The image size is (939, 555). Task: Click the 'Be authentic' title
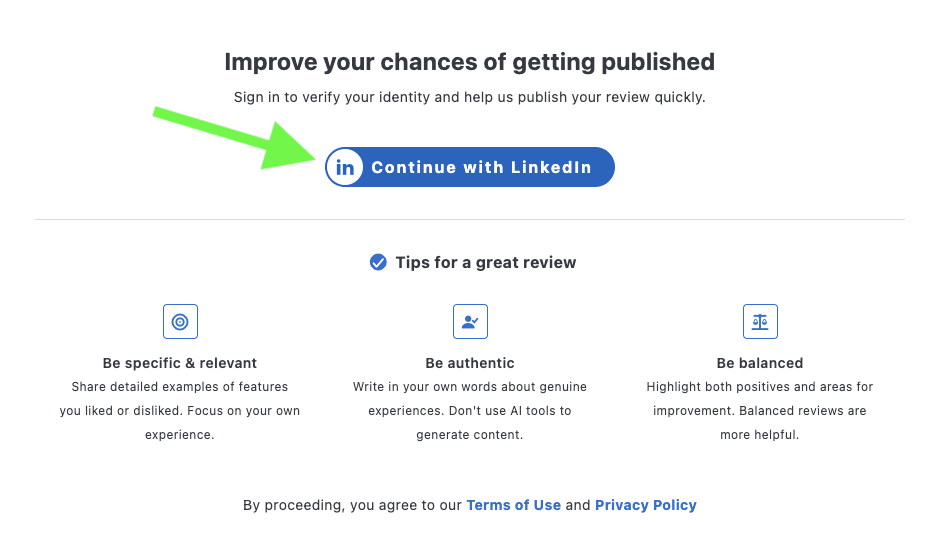point(470,363)
